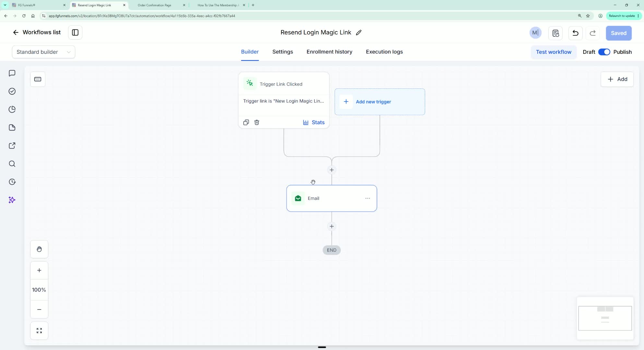The image size is (644, 350).
Task: Click the pencil icon to rename workflow
Action: pos(359,32)
